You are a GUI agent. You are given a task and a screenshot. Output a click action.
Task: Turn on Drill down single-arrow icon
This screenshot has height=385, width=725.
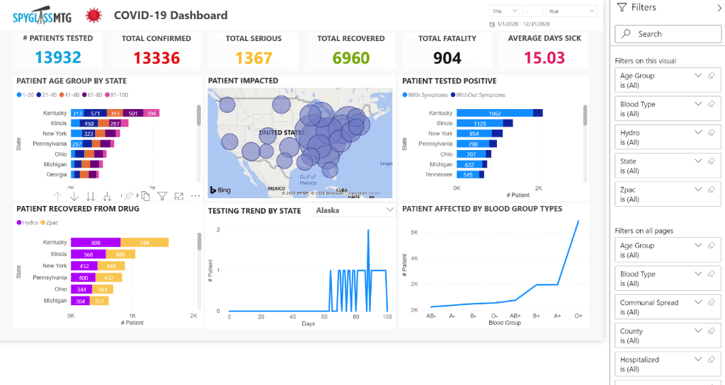tap(74, 196)
